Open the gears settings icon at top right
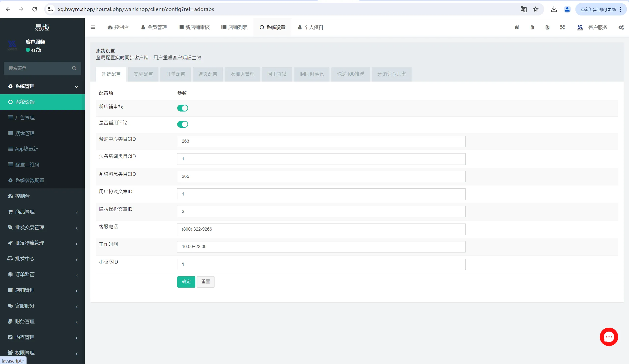 click(x=621, y=27)
